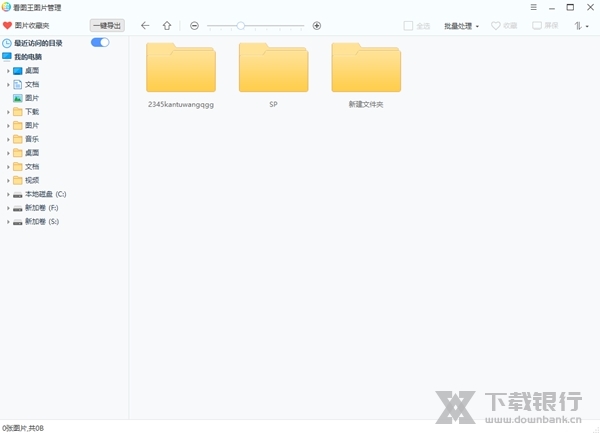The image size is (600, 433).
Task: Expand 桌面 next to blue monitor icon
Action: 8,71
